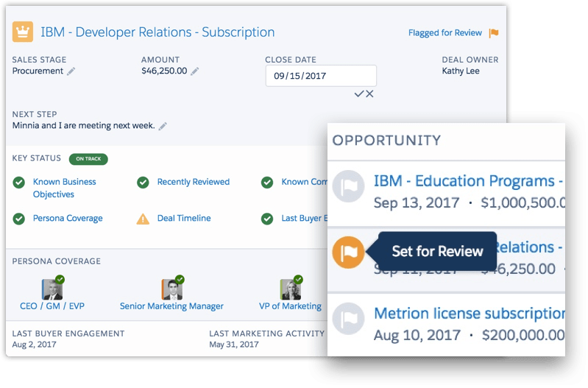
Task: Click the green check next to Known Com
Action: coord(267,183)
